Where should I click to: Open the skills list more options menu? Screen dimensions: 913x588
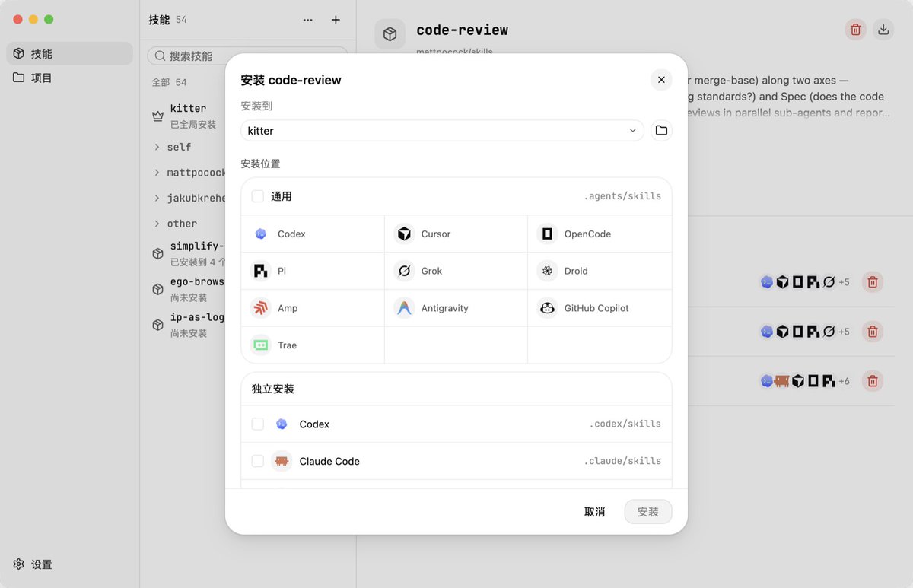(307, 20)
